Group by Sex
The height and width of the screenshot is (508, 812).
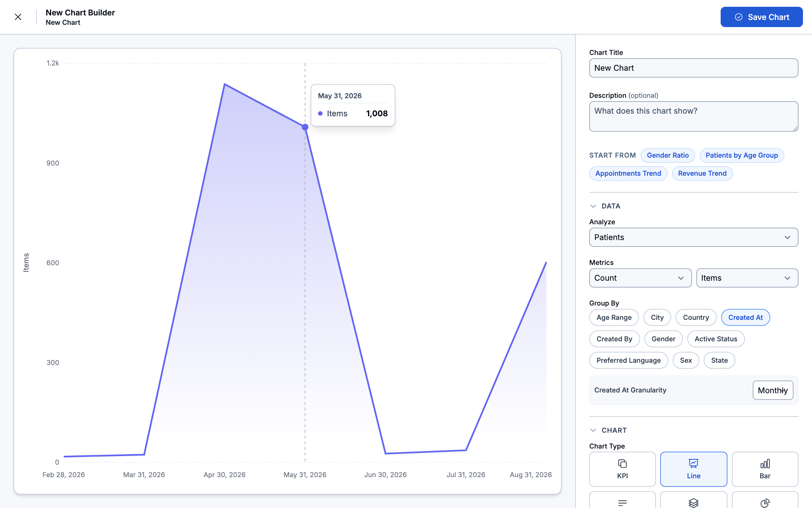(x=686, y=360)
